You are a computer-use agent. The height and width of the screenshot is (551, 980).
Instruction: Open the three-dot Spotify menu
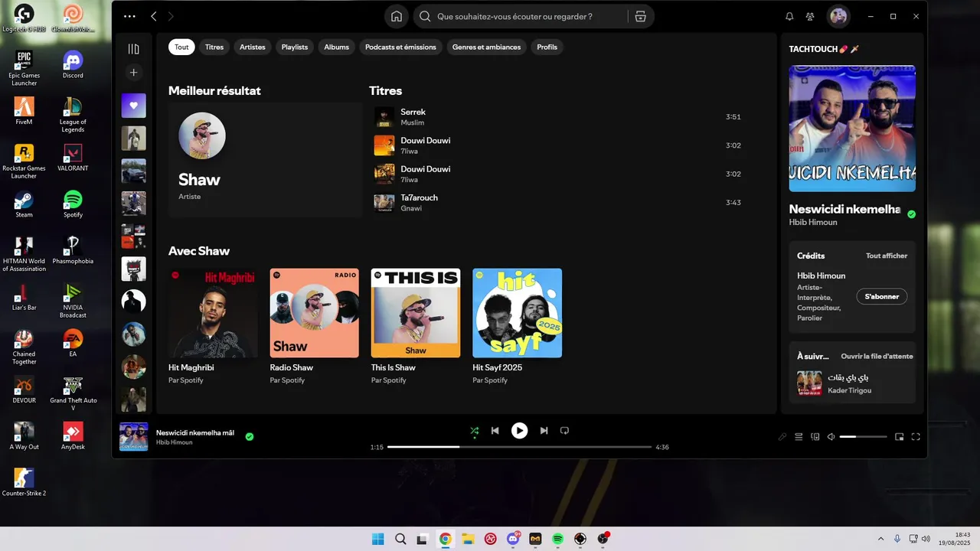coord(129,16)
